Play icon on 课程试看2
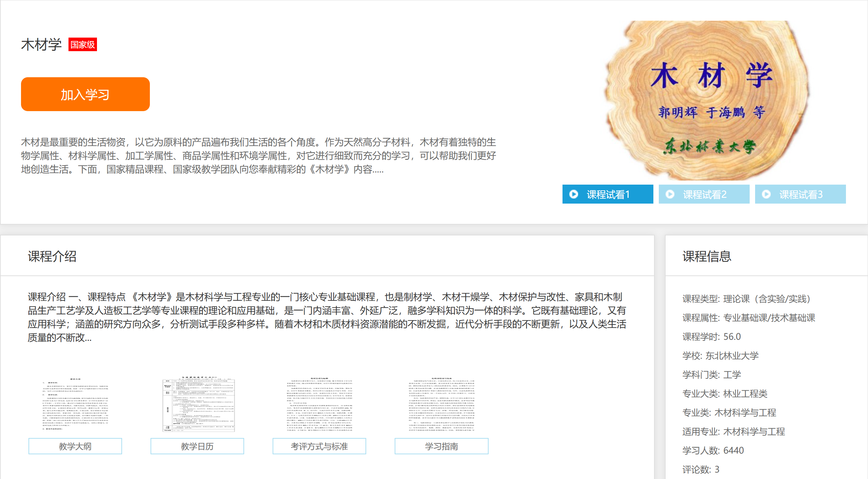Viewport: 868px width, 479px height. click(x=670, y=194)
